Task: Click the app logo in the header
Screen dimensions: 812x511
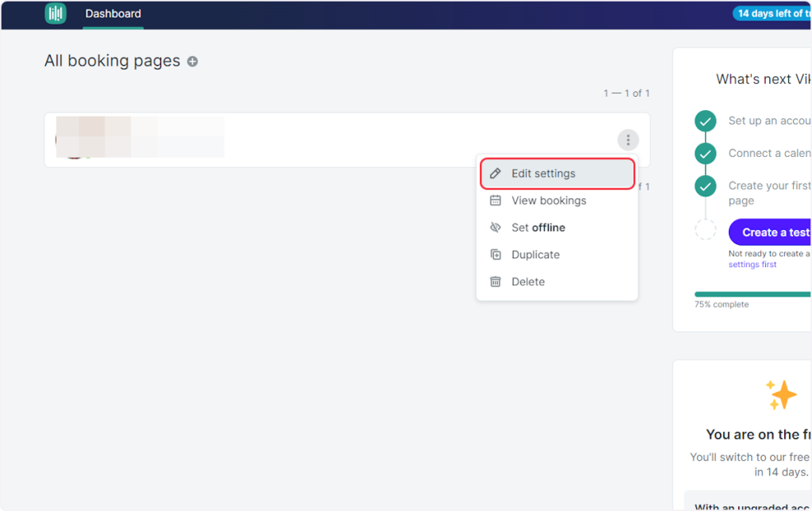Action: pyautogui.click(x=56, y=13)
